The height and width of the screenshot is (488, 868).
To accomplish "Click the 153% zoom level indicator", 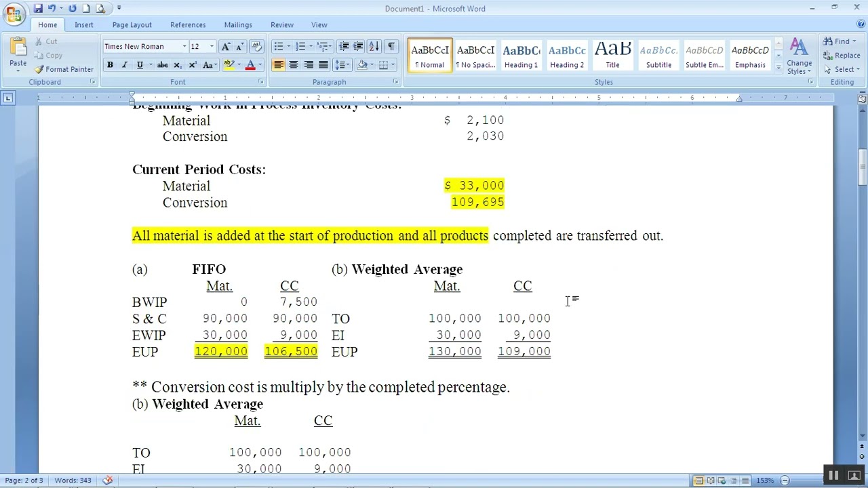I will coord(765,481).
